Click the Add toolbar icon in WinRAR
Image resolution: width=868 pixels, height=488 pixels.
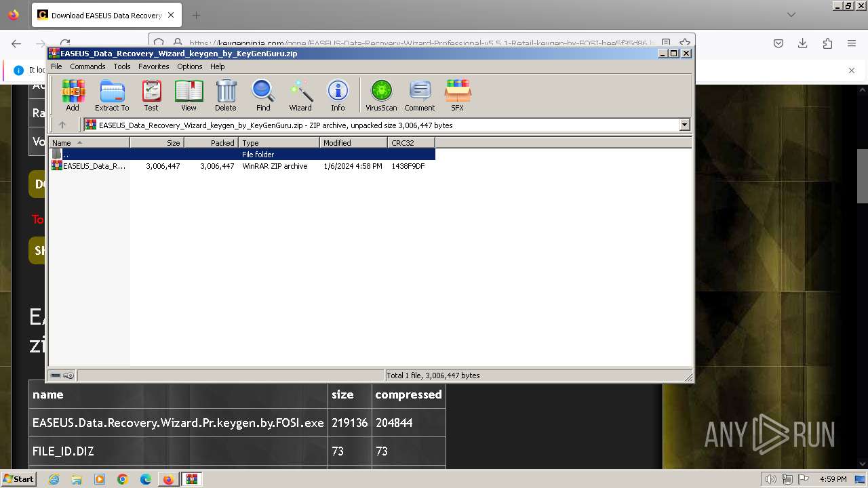point(73,95)
